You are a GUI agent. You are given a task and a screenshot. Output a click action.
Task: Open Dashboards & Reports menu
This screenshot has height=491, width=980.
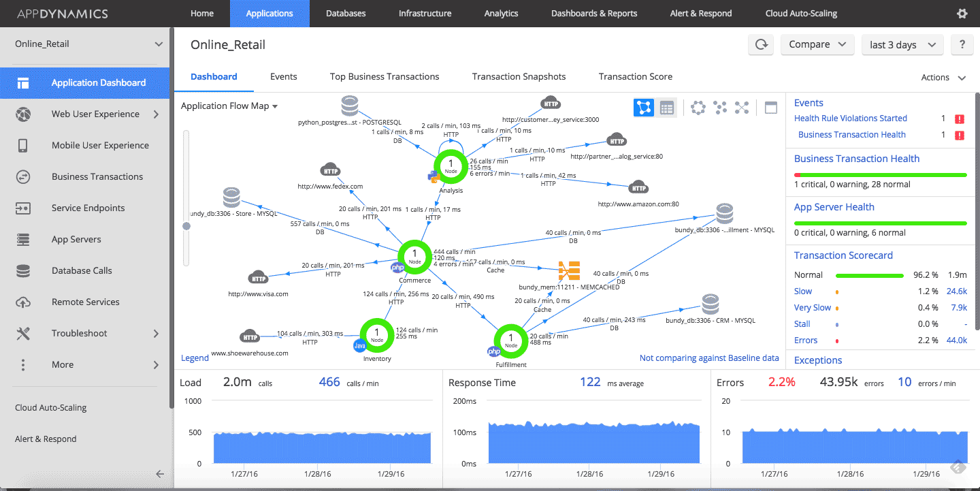[x=594, y=14]
